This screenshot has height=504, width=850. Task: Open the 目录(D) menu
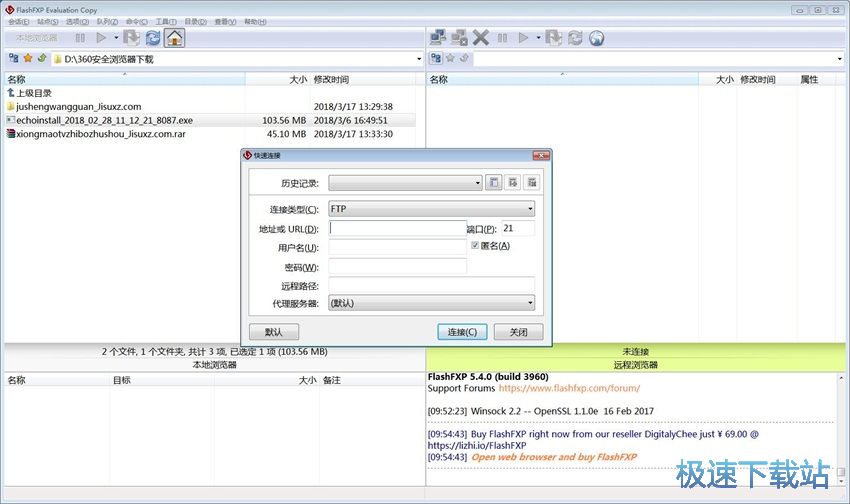196,22
